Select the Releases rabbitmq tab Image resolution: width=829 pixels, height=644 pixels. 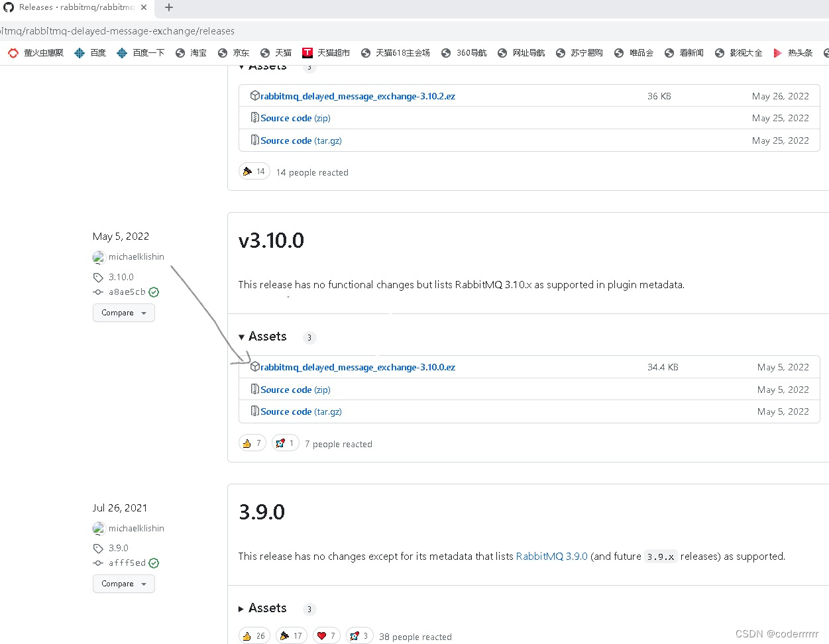click(76, 7)
